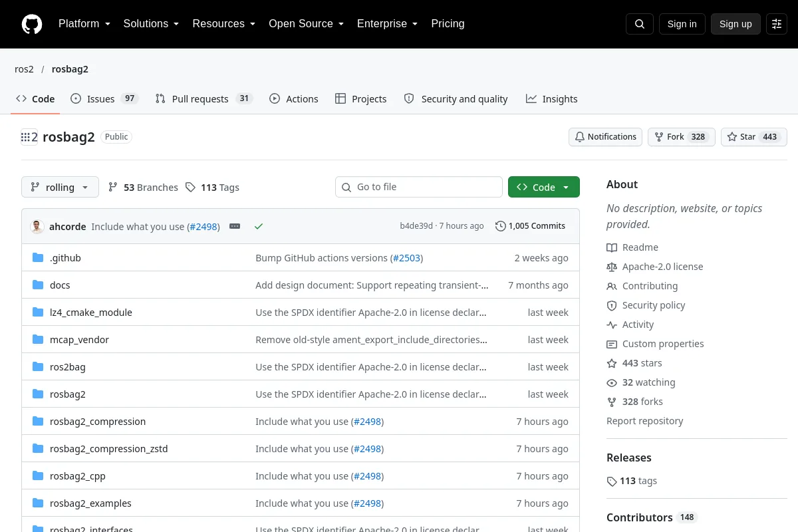The width and height of the screenshot is (798, 532).
Task: Expand commit message ellipsis button
Action: tap(235, 226)
